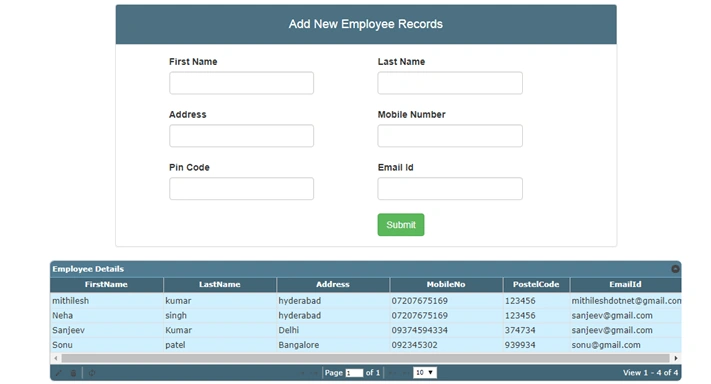Click the 'View 1 - 4 of 4' record count
This screenshot has height=384, width=711.
click(650, 373)
